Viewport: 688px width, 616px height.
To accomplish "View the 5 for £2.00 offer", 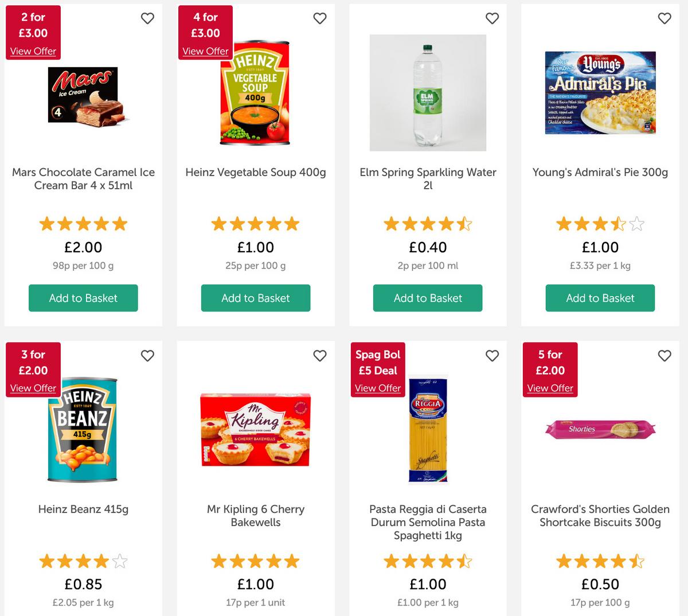I will [x=550, y=388].
